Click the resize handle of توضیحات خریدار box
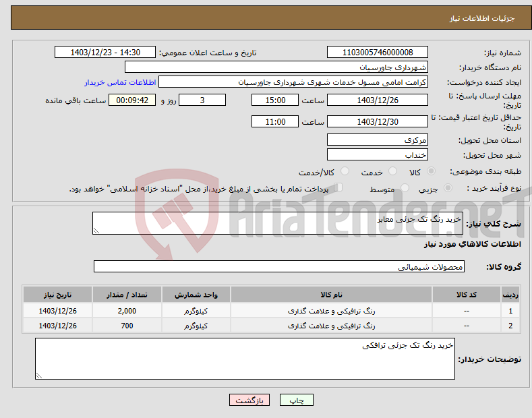 coord(39,376)
